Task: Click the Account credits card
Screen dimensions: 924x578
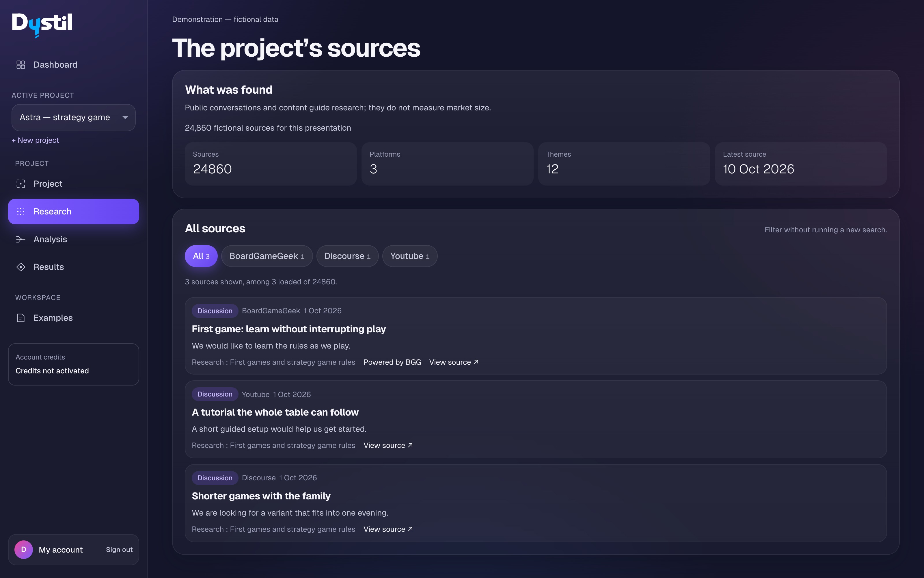Action: [x=73, y=364]
